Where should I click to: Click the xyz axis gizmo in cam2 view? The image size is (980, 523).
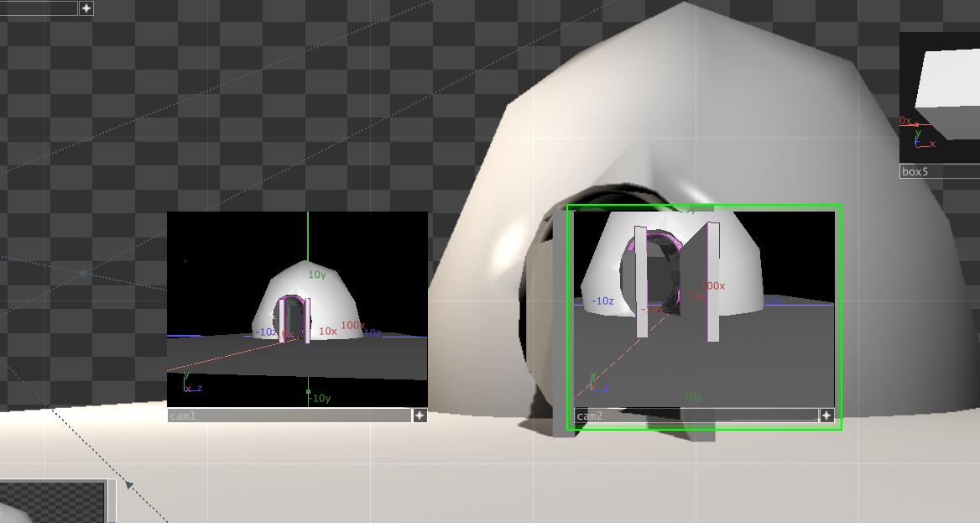tap(598, 383)
